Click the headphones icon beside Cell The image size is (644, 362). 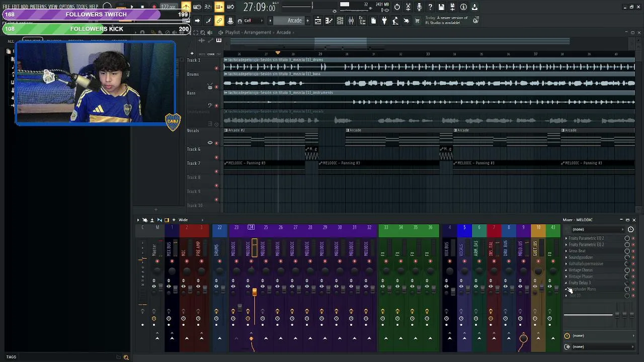coord(239,21)
